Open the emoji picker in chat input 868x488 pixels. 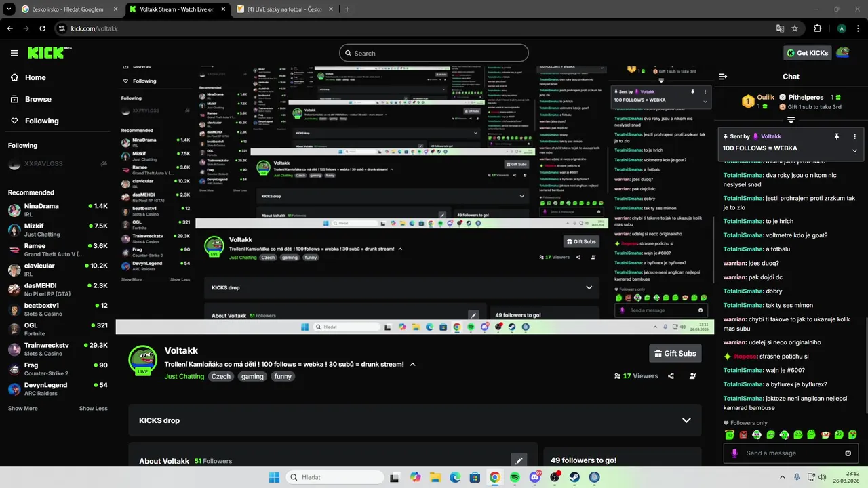tap(848, 453)
